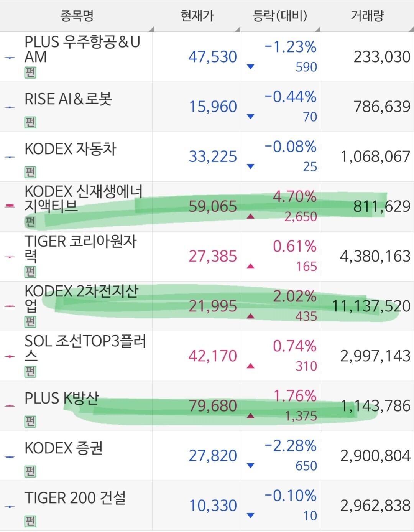The height and width of the screenshot is (532, 414).
Task: Select the RISE AI&로봇 price 15,960
Action: [x=213, y=107]
